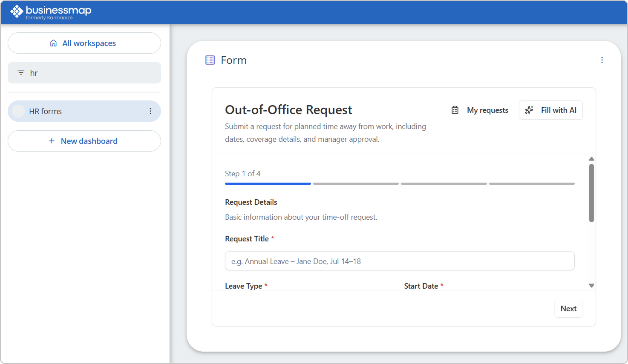
Task: Click the AI sparkle icon
Action: click(529, 110)
